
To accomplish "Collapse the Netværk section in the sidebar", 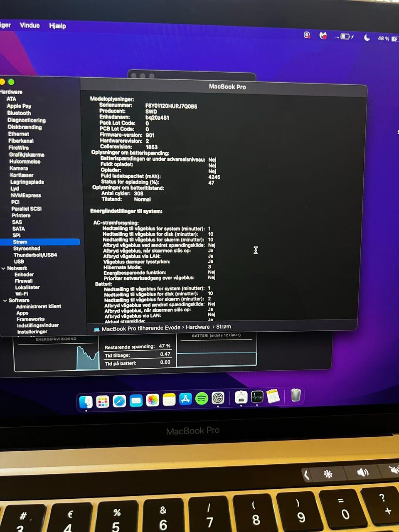I will 3,268.
